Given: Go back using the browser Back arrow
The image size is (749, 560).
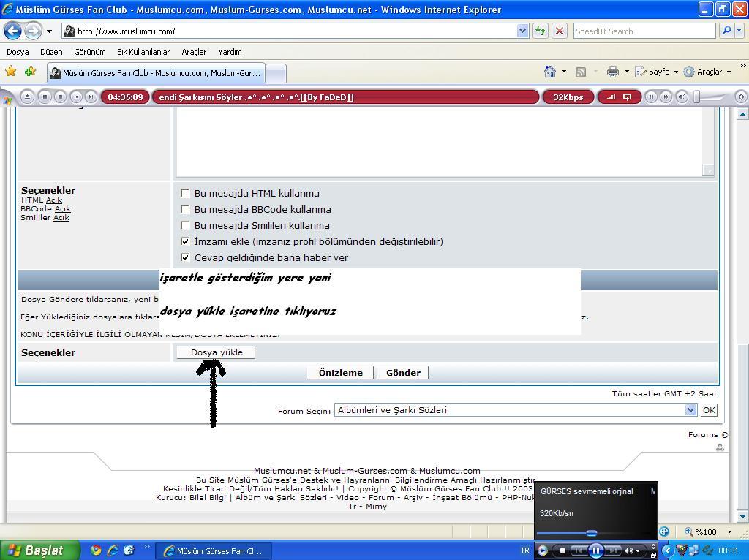Looking at the screenshot, I should [x=13, y=31].
